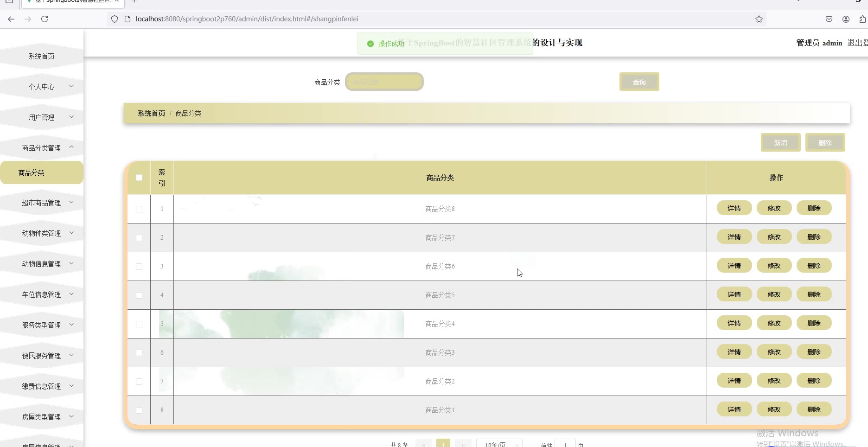Click the browser address bar URL

tap(247, 19)
